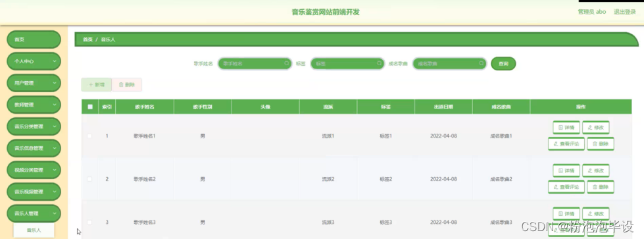The width and height of the screenshot is (644, 239).
Task: Tick the select-all checkbox in table header
Action: [90, 107]
